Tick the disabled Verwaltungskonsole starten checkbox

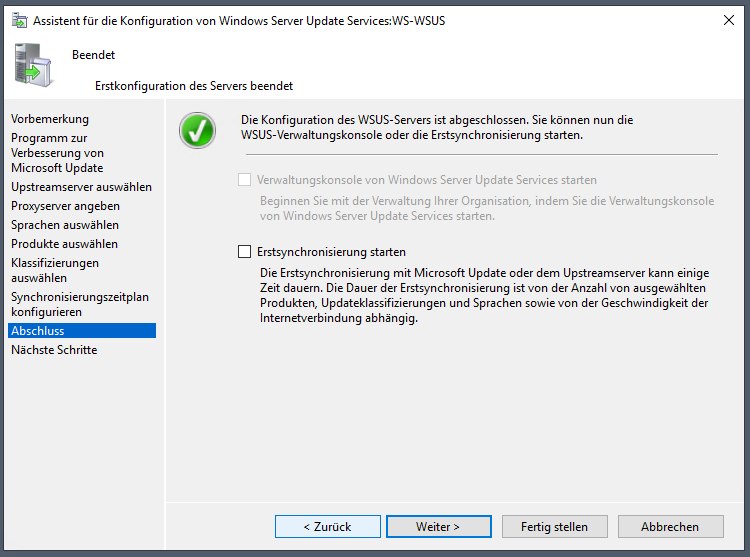click(x=244, y=180)
